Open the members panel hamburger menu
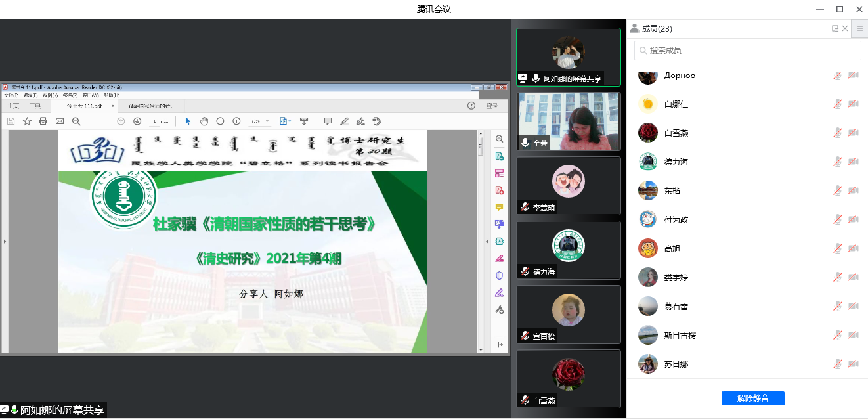Screen dimensions: 868x419 coord(859,28)
